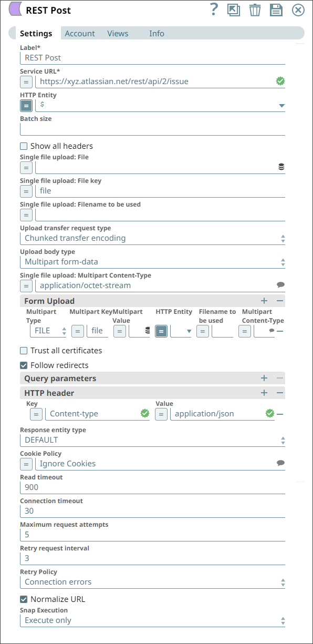Open the snap in a new window
Viewport: 313px width, 644px height.
point(234,9)
